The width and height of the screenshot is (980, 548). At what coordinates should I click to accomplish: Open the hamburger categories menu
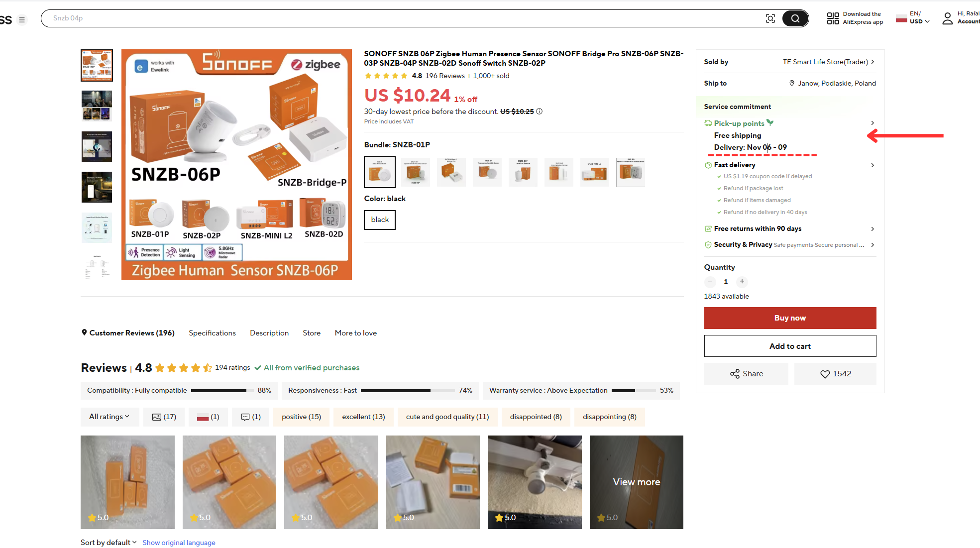(22, 20)
